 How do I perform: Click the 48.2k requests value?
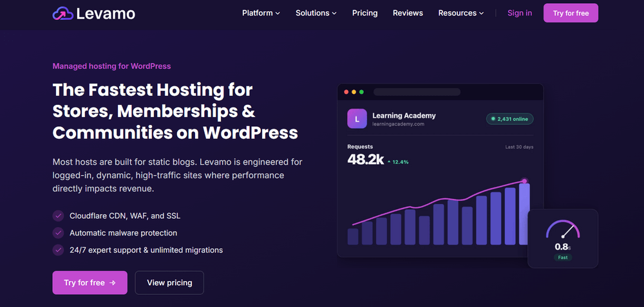(x=366, y=160)
